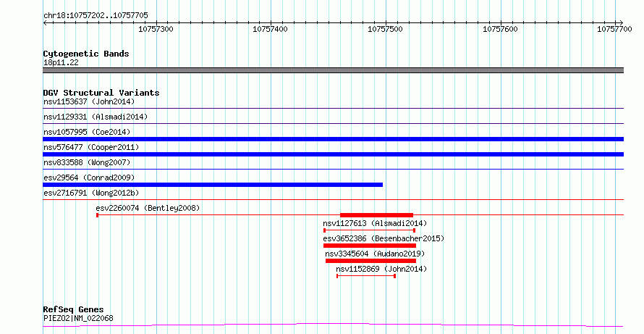Click the magenta PIEZO2 gene line
The height and width of the screenshot is (334, 644).
point(333,325)
